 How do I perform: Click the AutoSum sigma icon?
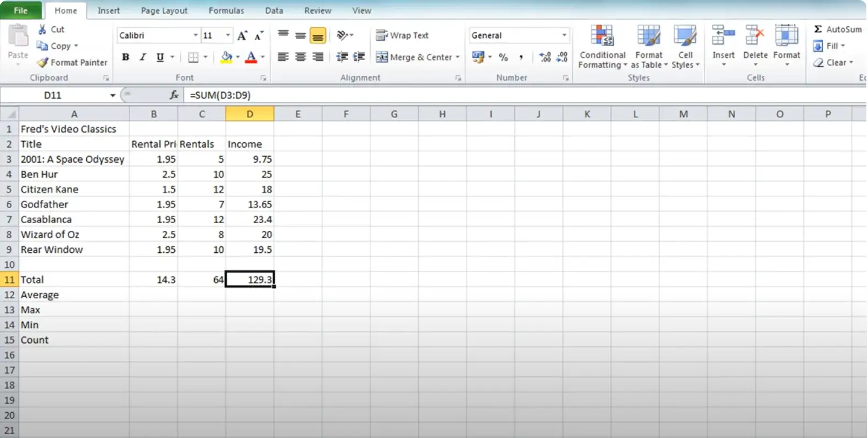click(818, 29)
